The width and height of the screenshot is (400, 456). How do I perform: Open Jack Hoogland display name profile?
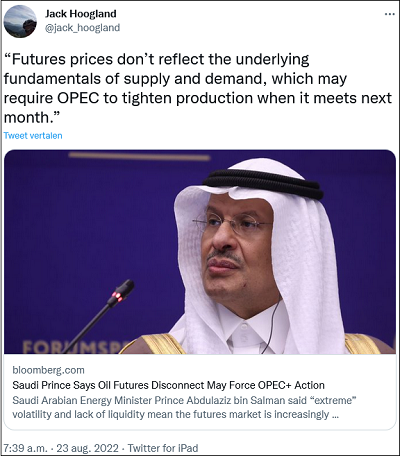coord(81,14)
